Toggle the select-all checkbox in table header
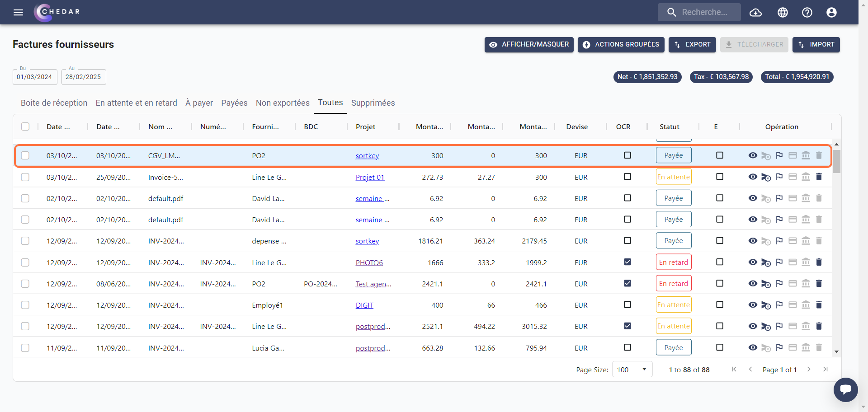This screenshot has width=868, height=412. point(25,126)
